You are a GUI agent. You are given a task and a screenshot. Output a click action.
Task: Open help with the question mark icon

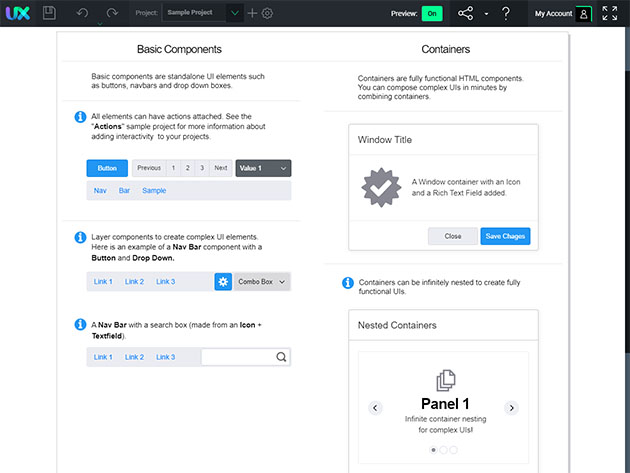506,14
